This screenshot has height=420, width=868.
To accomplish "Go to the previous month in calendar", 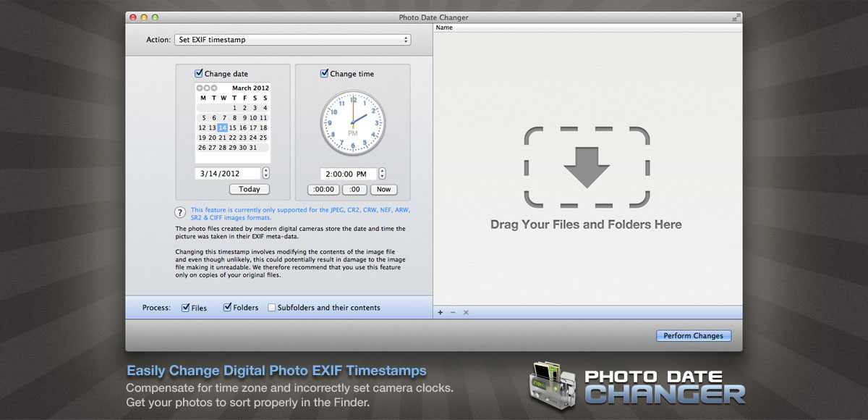I will [200, 88].
